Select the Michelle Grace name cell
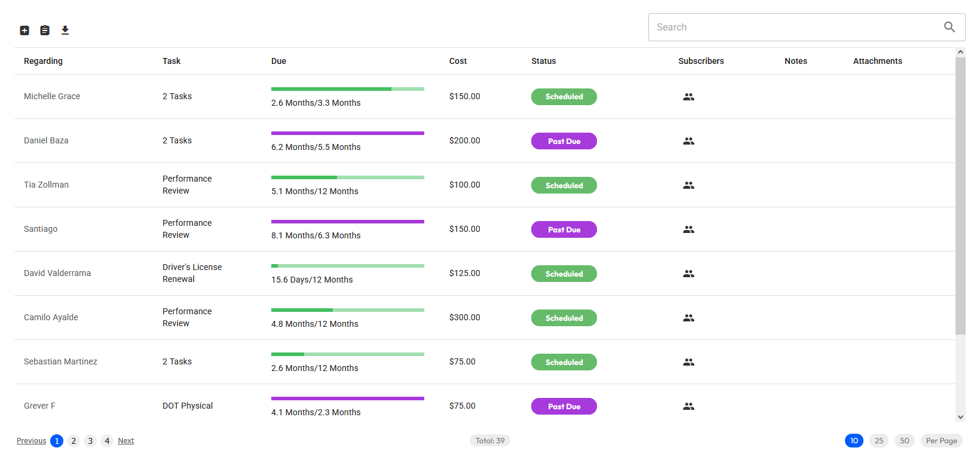Image resolution: width=980 pixels, height=466 pixels. point(52,96)
